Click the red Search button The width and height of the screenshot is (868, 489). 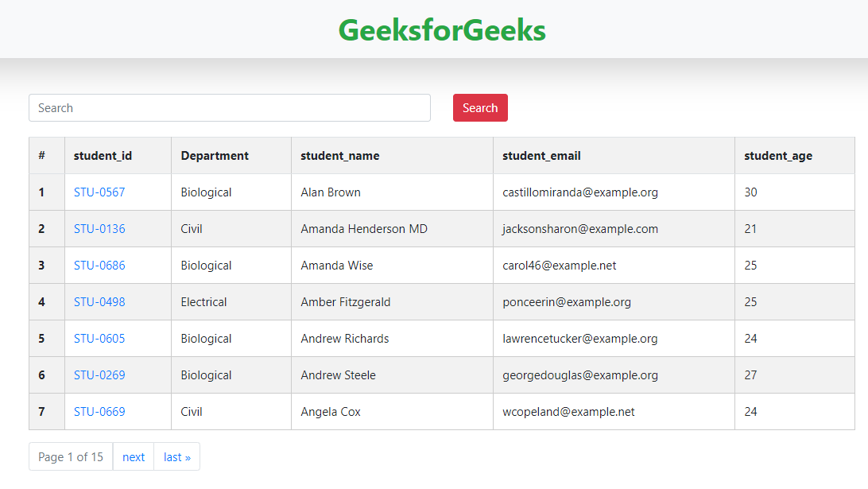[x=480, y=108]
